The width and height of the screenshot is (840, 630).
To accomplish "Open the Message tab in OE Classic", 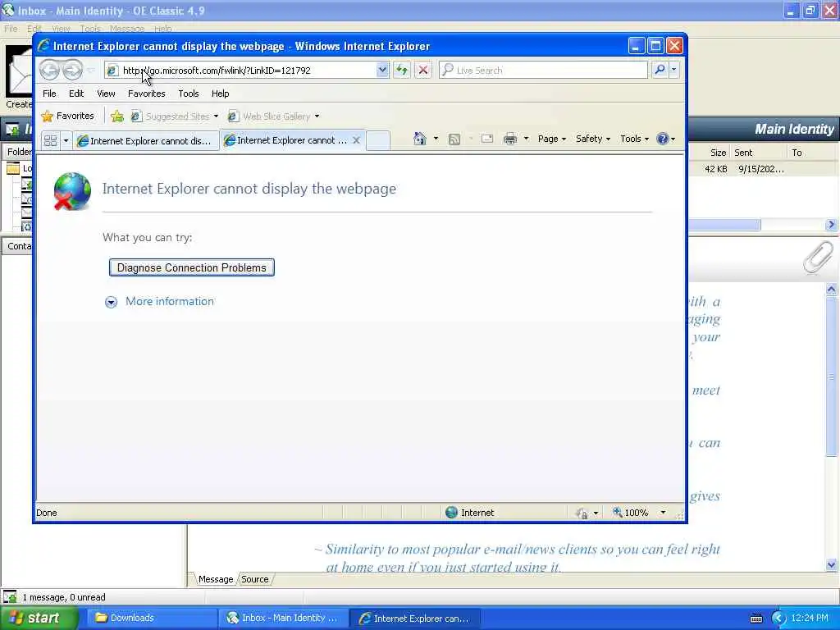I will (216, 579).
